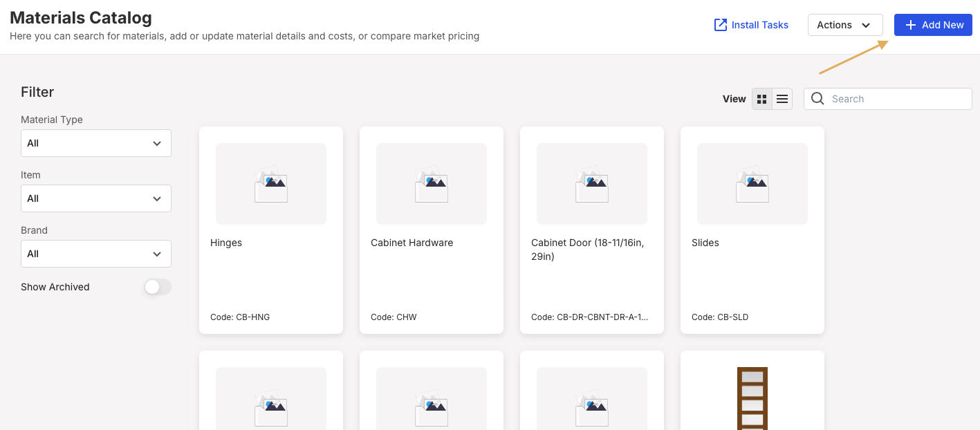The width and height of the screenshot is (980, 430).
Task: Click the Add New button
Action: click(933, 25)
